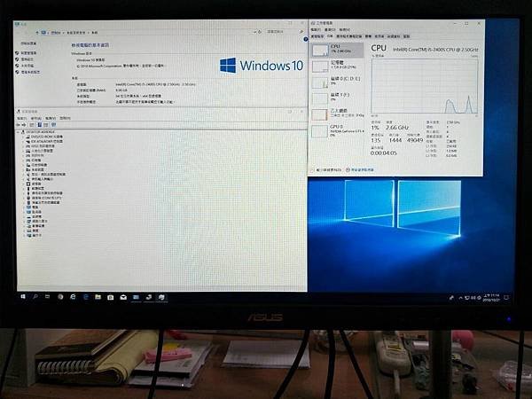
Task: Click 控制台 in the breadcrumb path
Action: [x=56, y=33]
